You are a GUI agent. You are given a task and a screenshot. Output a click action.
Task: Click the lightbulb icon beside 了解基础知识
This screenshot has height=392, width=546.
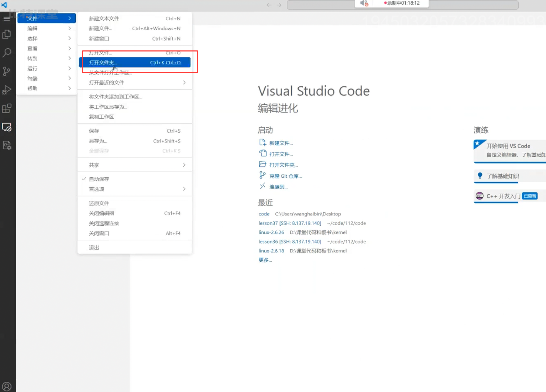coord(480,176)
